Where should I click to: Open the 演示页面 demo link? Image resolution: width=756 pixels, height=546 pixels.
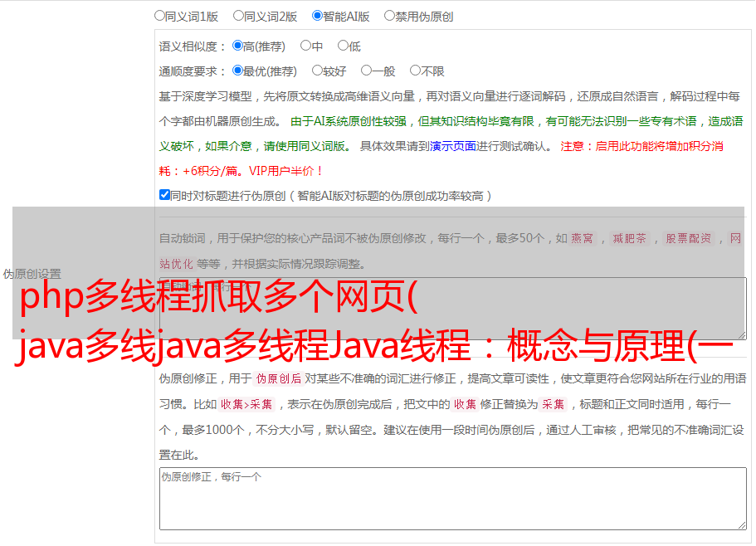coord(452,146)
